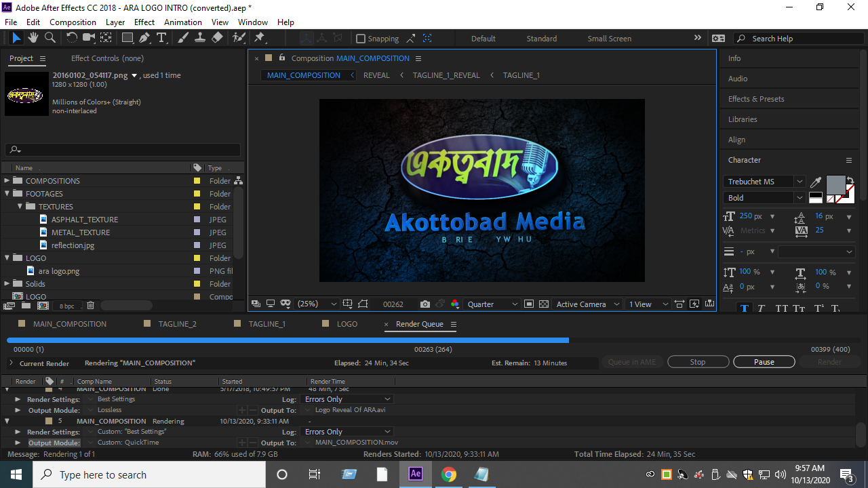
Task: Select the Pan Behind anchor point tool
Action: tap(106, 38)
